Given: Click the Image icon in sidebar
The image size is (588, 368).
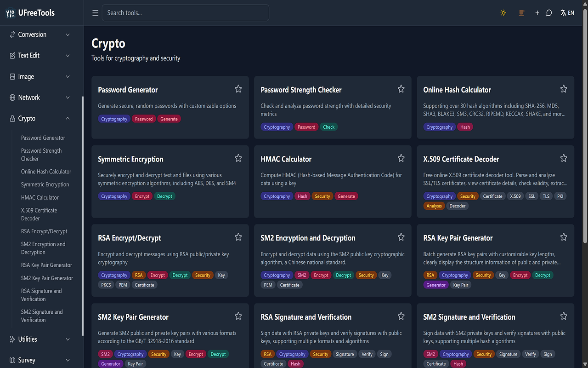Looking at the screenshot, I should pyautogui.click(x=12, y=76).
